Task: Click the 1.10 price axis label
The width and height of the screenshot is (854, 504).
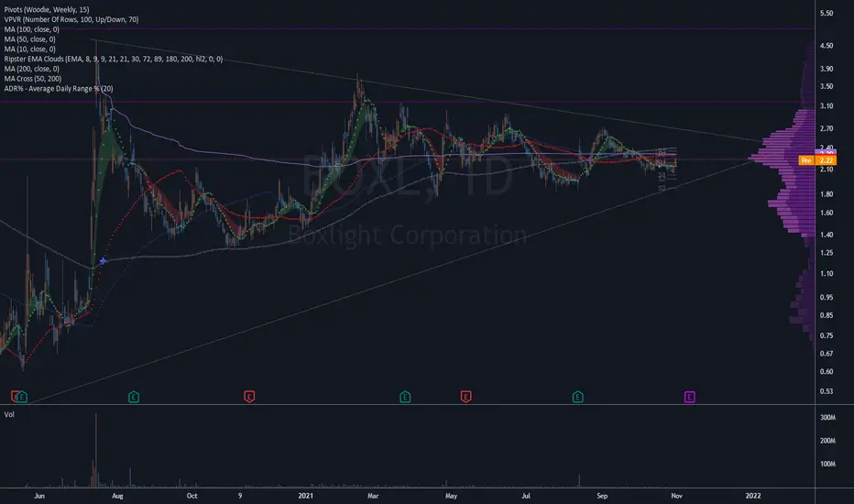Action: [x=827, y=273]
